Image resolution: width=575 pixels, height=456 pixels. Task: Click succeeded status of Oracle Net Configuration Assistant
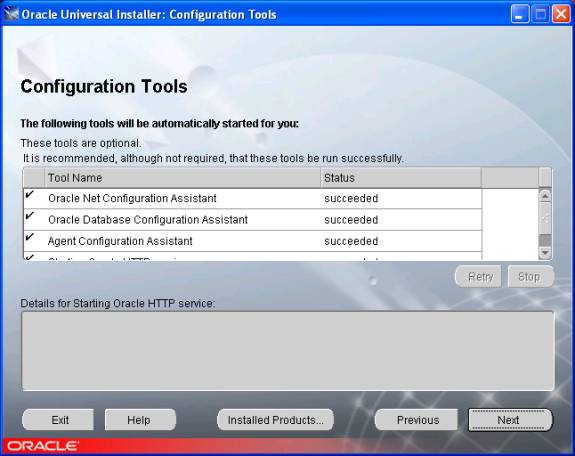coord(351,198)
